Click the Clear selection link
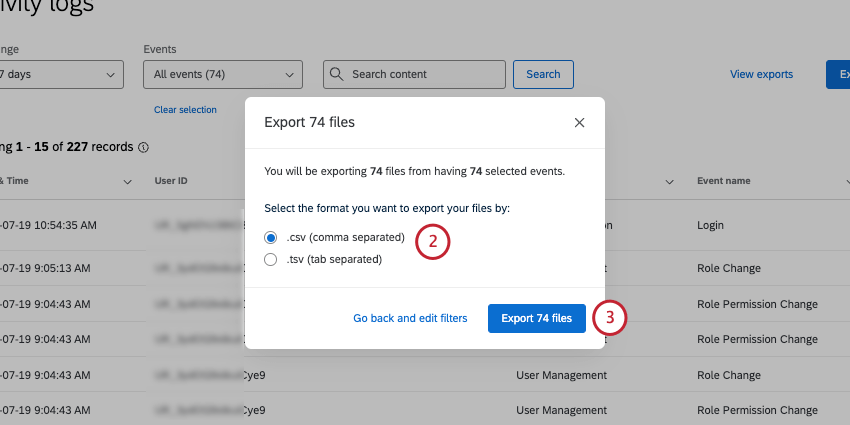 pos(185,110)
